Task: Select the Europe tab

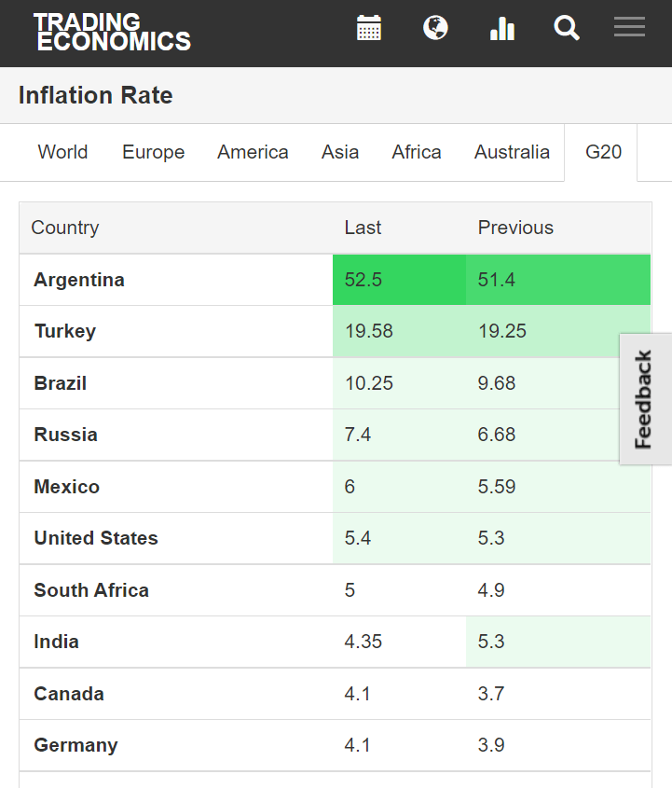Action: [x=153, y=152]
